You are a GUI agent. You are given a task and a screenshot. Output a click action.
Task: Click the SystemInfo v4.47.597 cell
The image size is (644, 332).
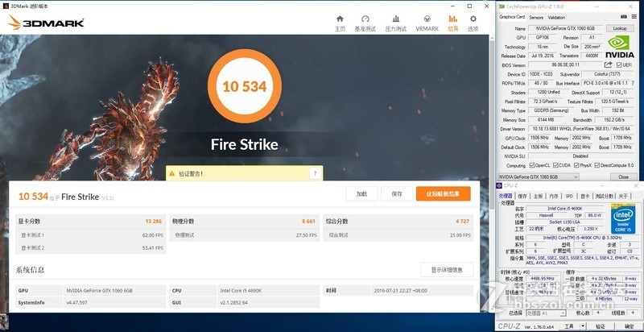(115, 302)
